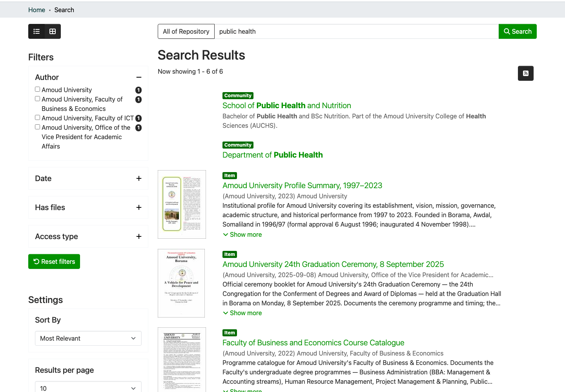565x392 pixels.
Task: Go to the Home breadcrumb link
Action: click(x=36, y=10)
